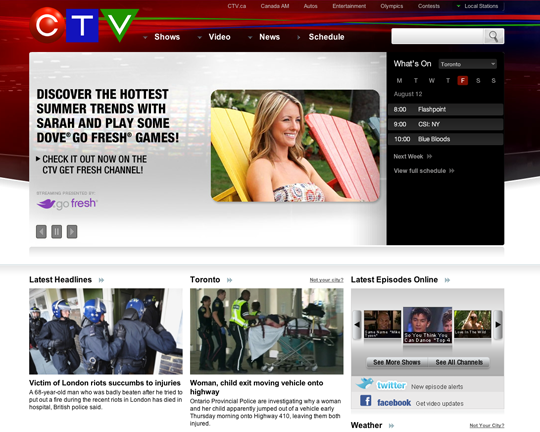Click Check it out now link

(91, 164)
